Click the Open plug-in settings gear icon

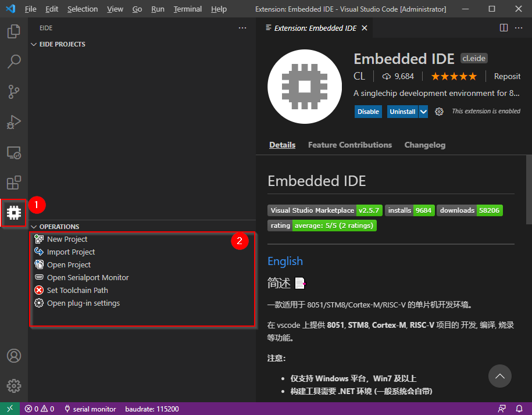pyautogui.click(x=39, y=303)
